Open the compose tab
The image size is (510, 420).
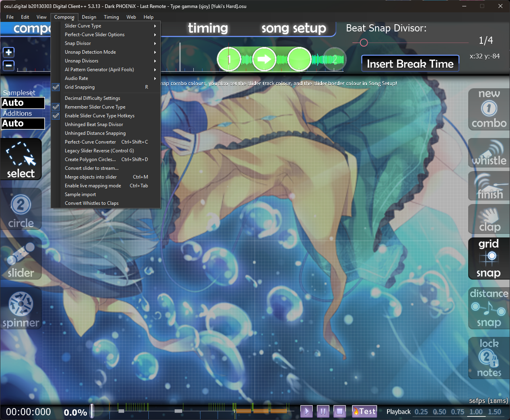click(32, 29)
